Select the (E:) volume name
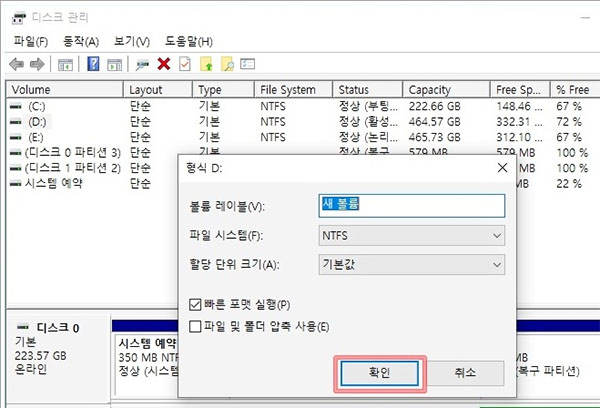The width and height of the screenshot is (600, 408). tap(36, 137)
